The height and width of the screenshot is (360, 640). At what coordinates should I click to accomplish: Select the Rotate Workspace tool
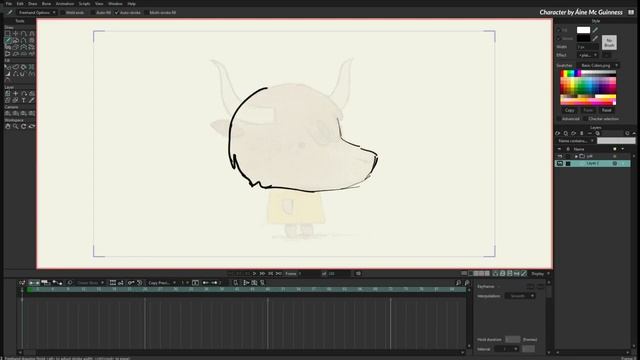24,127
